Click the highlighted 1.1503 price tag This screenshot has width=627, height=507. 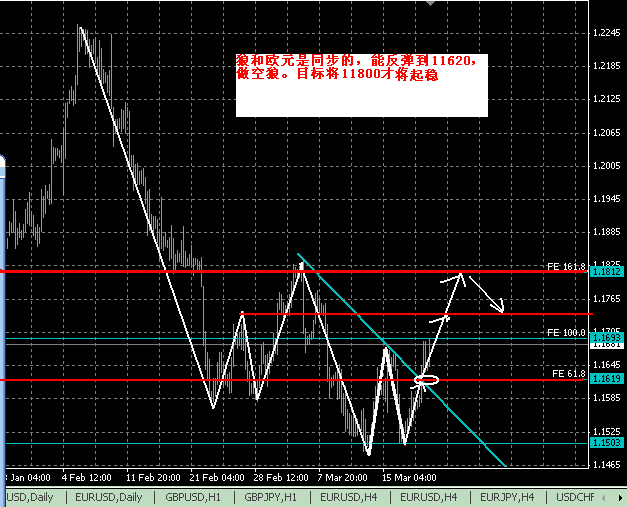(x=607, y=443)
